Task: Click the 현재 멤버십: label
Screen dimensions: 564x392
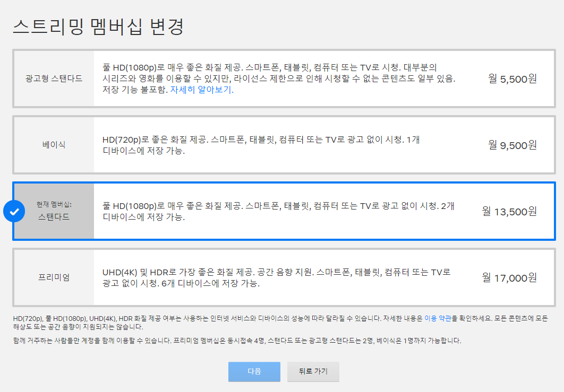Action: (x=54, y=204)
